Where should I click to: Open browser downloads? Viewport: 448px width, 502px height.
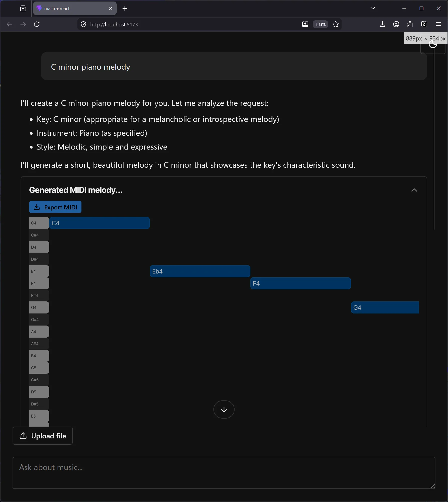pos(382,24)
